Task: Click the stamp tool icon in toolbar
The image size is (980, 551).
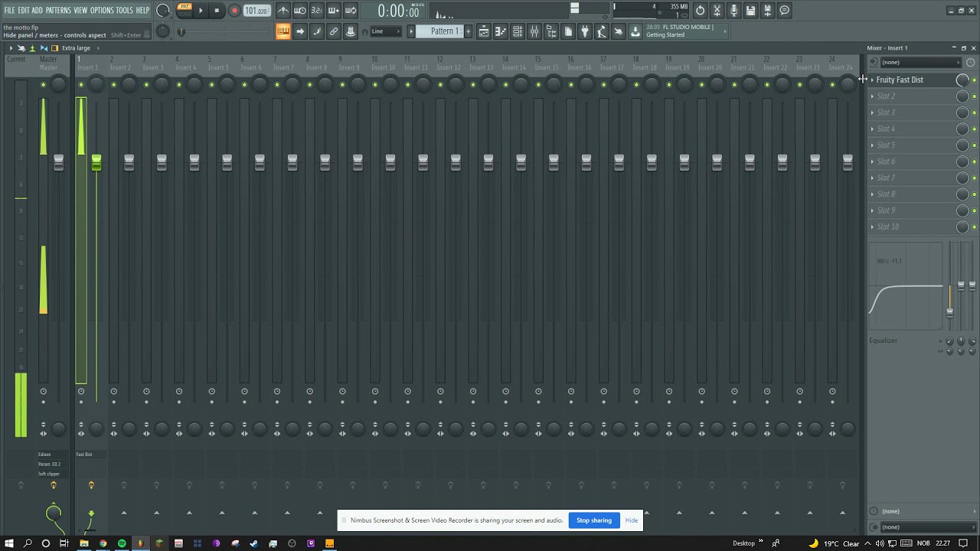Action: coord(351,31)
